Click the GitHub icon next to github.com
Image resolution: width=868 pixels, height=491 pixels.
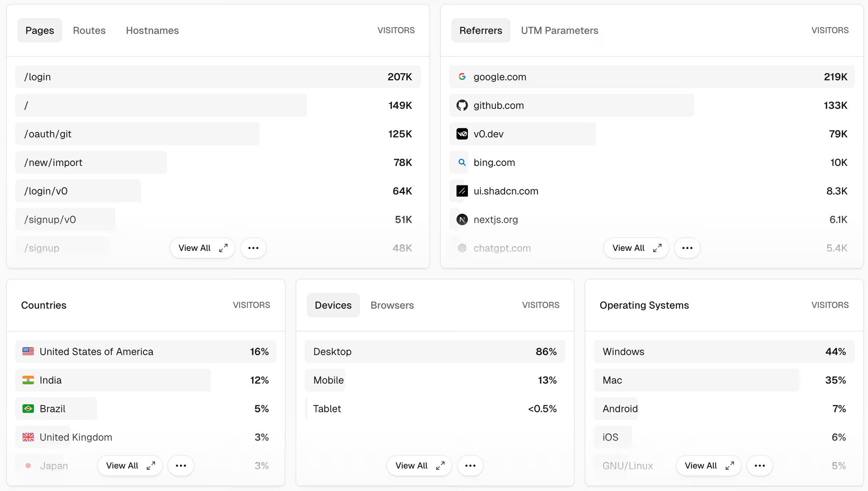[462, 105]
